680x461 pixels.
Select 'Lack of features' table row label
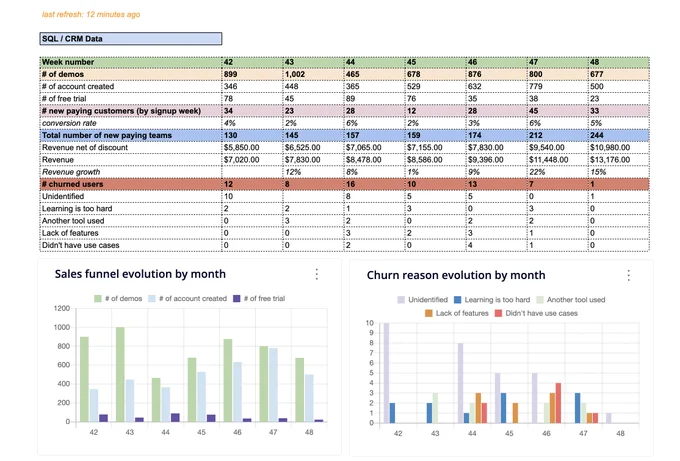(131, 233)
